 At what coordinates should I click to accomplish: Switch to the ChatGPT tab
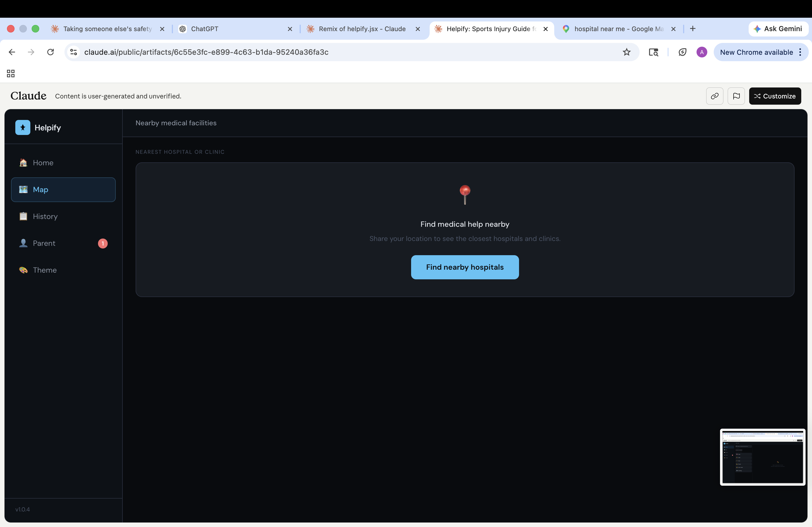pyautogui.click(x=205, y=29)
